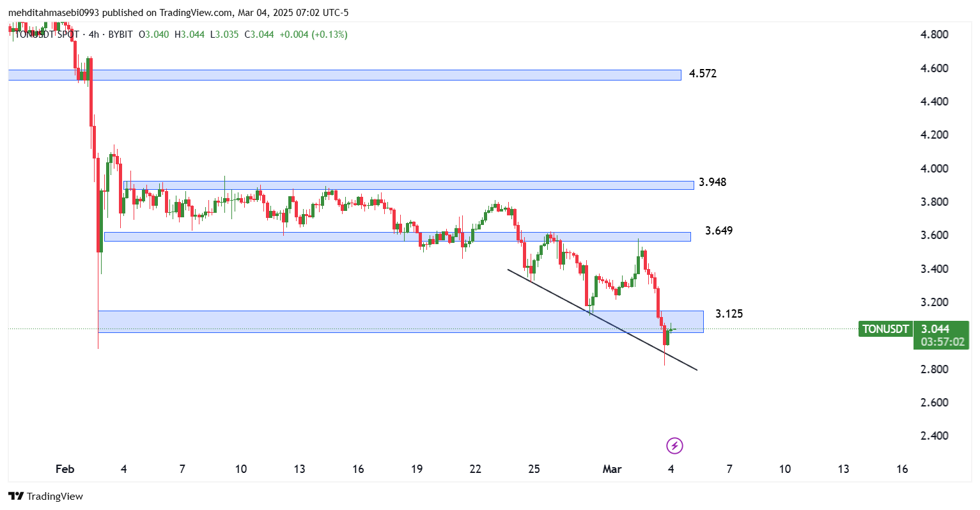Select the blue zone at 3.649
Image resolution: width=980 pixels, height=510 pixels.
click(398, 236)
